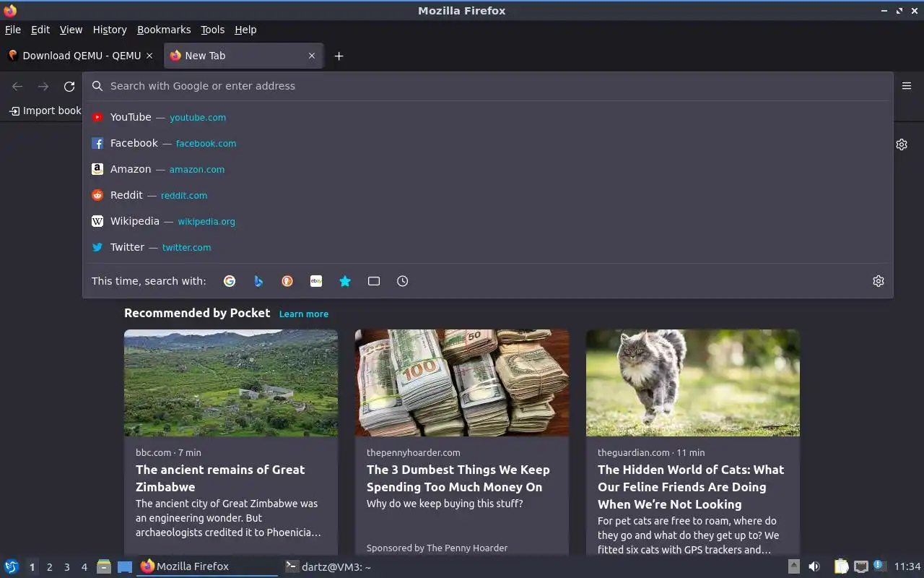The width and height of the screenshot is (924, 578).
Task: Go forward with the forward arrow
Action: coord(43,87)
